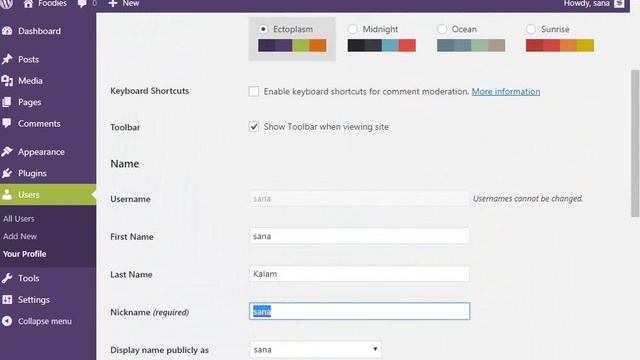Screen dimensions: 640x360
Task: Click Howdy, sana account link
Action: click(587, 4)
